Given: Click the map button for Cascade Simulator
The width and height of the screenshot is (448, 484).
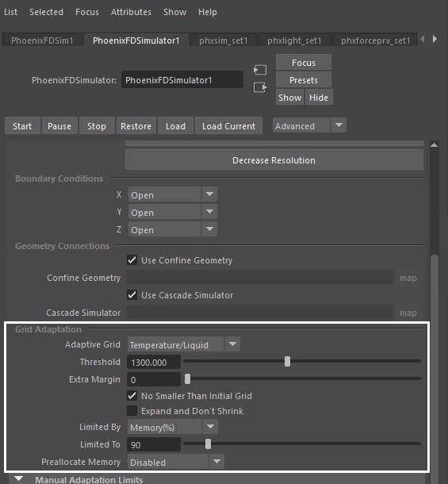Looking at the screenshot, I should tap(408, 313).
